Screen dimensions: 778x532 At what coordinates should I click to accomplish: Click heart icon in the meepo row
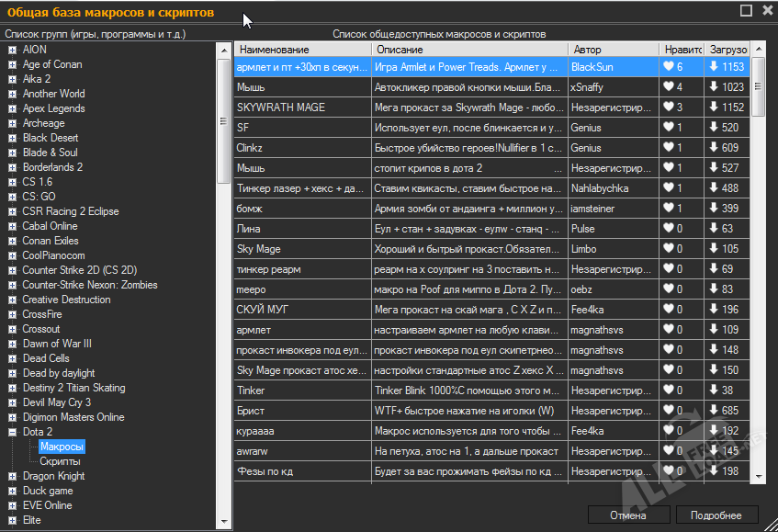tap(669, 289)
